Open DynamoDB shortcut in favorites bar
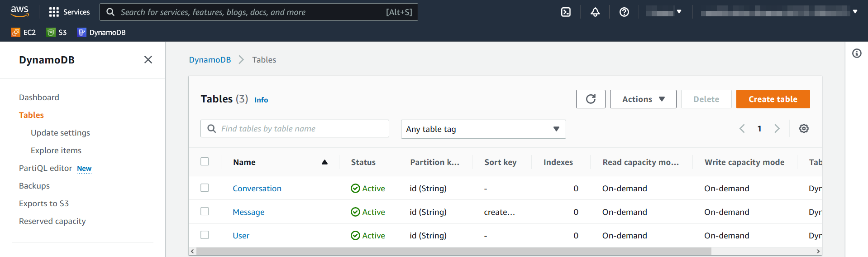 [x=101, y=32]
